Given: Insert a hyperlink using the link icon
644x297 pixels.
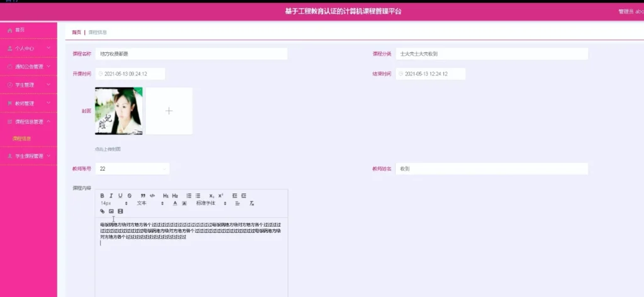Looking at the screenshot, I should click(x=103, y=212).
